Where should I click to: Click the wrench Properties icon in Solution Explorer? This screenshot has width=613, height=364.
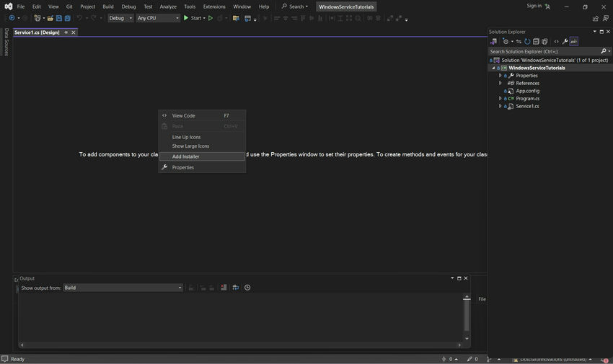pos(565,41)
